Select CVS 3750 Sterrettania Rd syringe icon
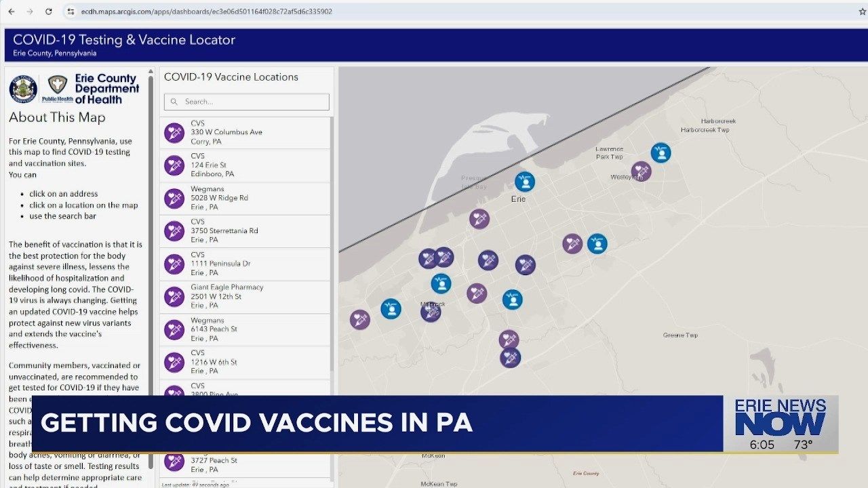868x488 pixels. pos(174,231)
